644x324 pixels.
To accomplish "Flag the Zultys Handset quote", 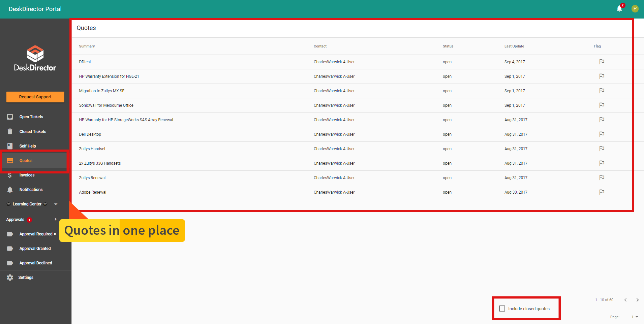I will (x=602, y=149).
